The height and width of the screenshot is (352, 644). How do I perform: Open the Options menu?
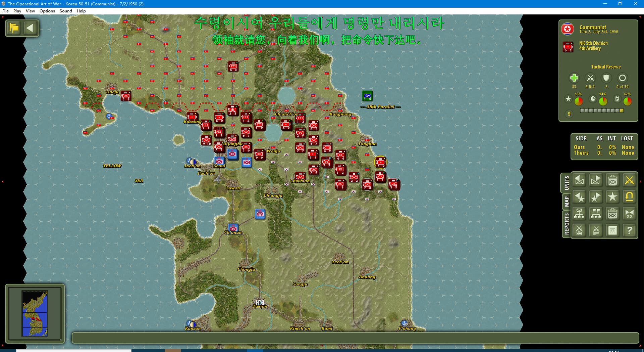coord(47,11)
